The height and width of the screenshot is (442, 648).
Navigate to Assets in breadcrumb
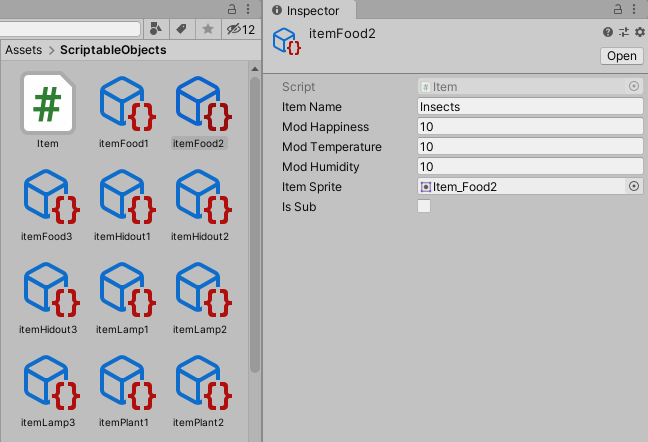coord(24,50)
